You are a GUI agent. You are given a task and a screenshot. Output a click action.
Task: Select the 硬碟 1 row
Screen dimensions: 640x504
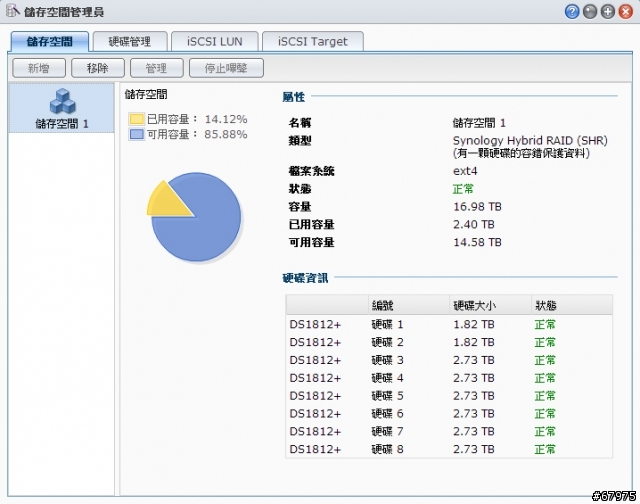[449, 324]
